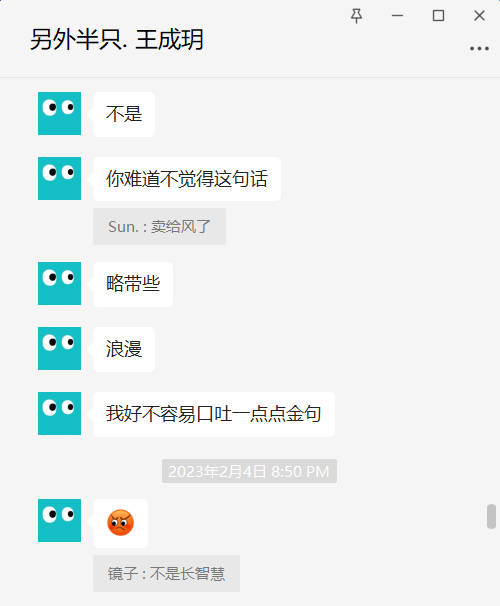Click the angry face emoji message
Screen dimensions: 500x606
click(x=121, y=523)
